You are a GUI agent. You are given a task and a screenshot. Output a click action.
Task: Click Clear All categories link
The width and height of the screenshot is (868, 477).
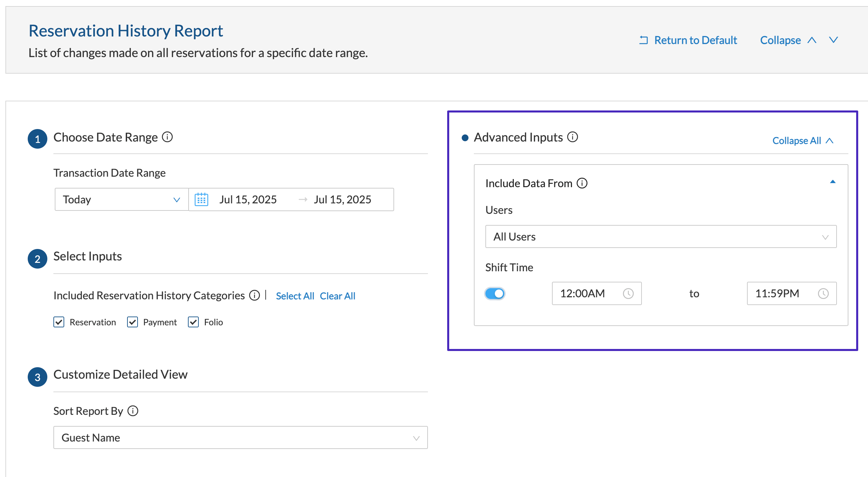click(337, 296)
